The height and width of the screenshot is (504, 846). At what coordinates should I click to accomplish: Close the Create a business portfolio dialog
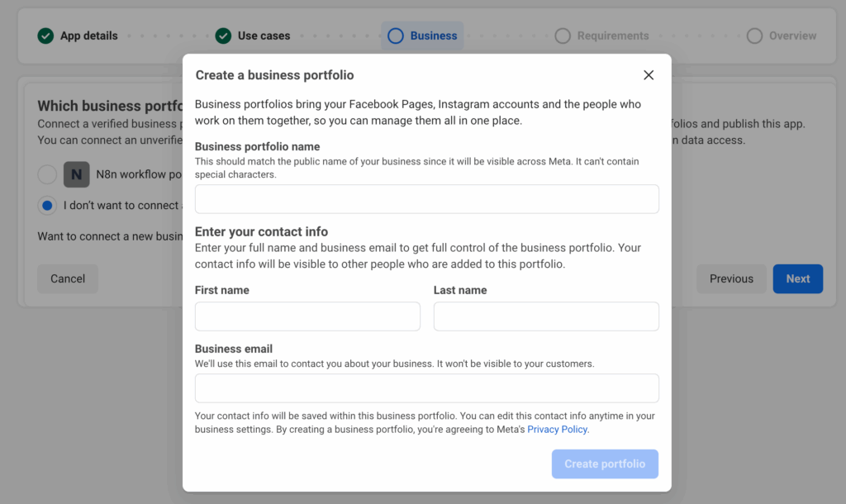coord(649,75)
